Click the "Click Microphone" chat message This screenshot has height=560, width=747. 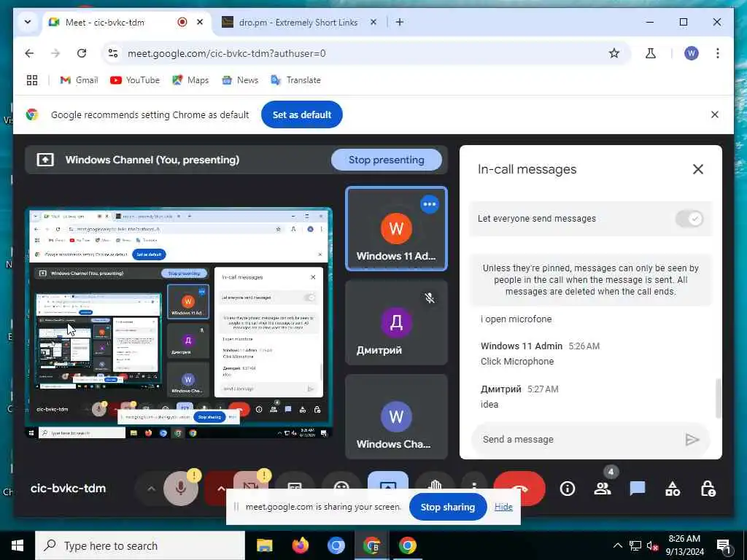click(517, 362)
